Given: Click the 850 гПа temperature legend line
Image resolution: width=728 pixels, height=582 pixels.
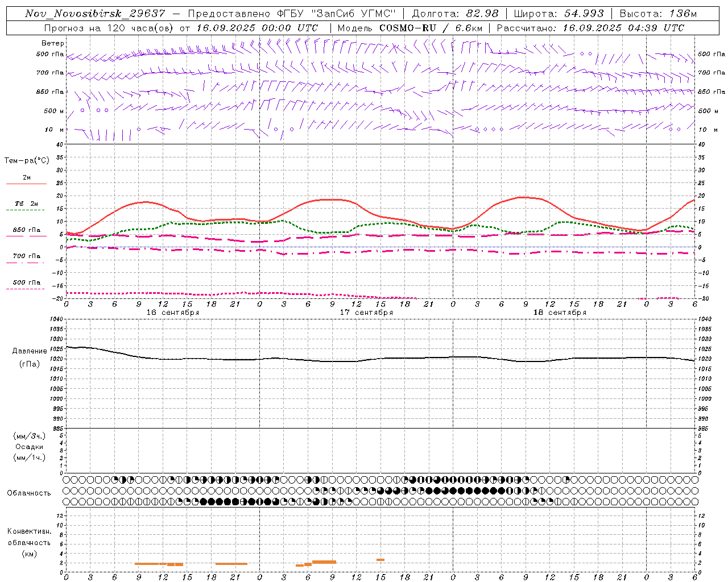Looking at the screenshot, I should coord(26,236).
